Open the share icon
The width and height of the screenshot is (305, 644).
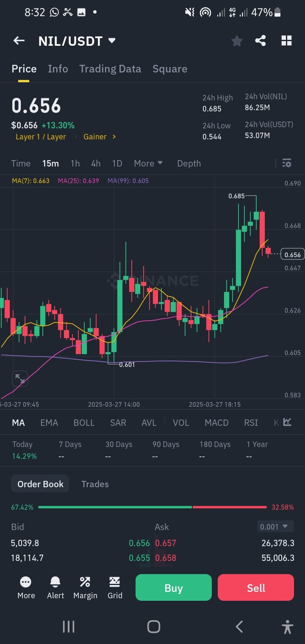[261, 40]
